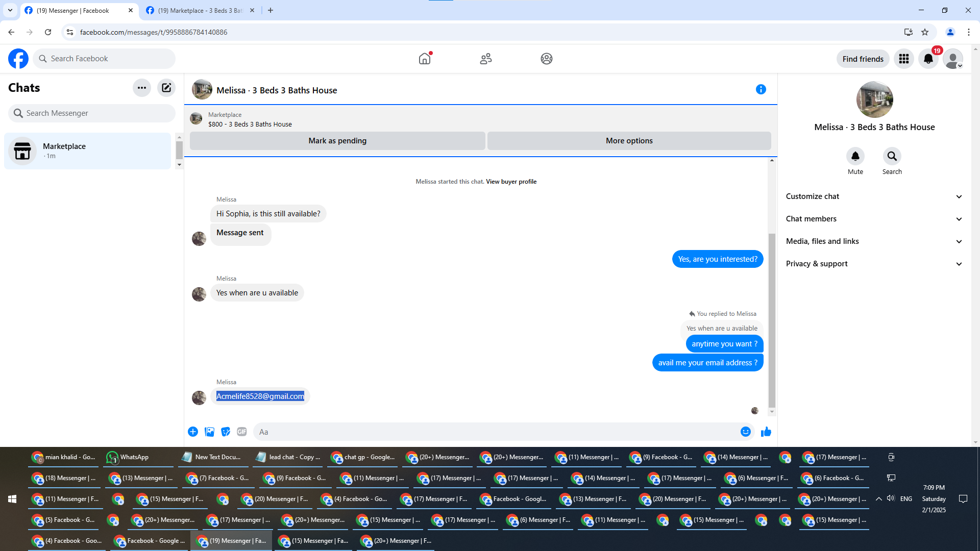980x551 pixels.
Task: Open Facebook menu grid icon
Action: (x=903, y=59)
